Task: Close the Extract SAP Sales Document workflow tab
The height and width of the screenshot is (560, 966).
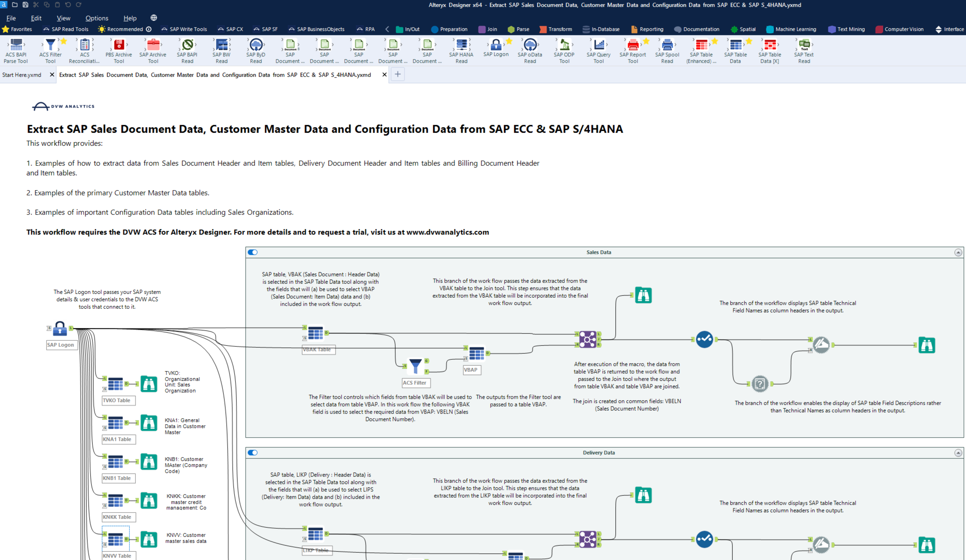Action: 384,75
